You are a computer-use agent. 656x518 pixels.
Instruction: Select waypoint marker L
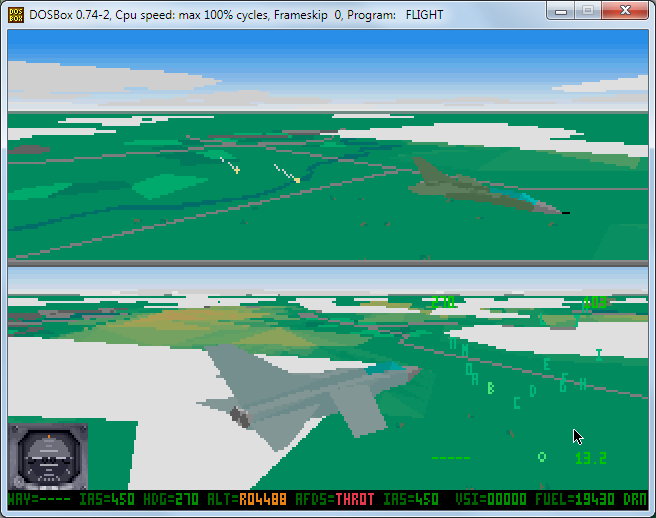(541, 319)
